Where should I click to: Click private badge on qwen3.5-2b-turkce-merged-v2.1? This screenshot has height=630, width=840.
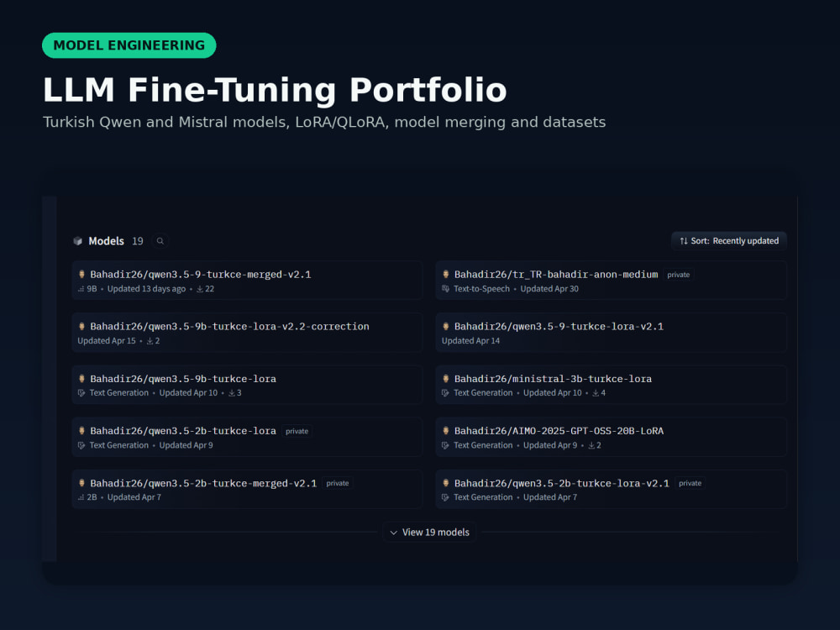[338, 483]
